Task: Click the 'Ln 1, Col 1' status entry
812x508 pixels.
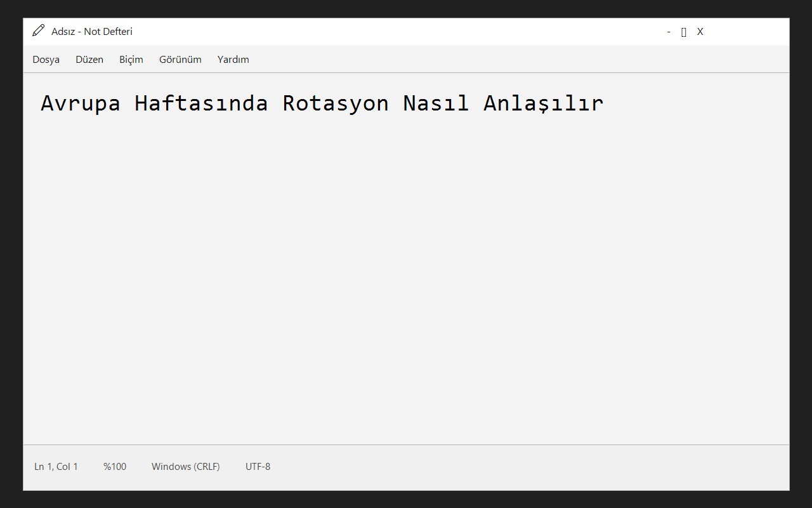Action: coord(56,467)
